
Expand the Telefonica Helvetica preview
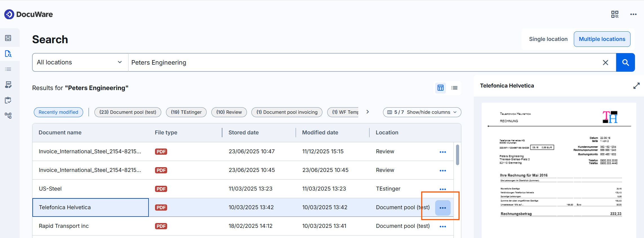point(636,86)
